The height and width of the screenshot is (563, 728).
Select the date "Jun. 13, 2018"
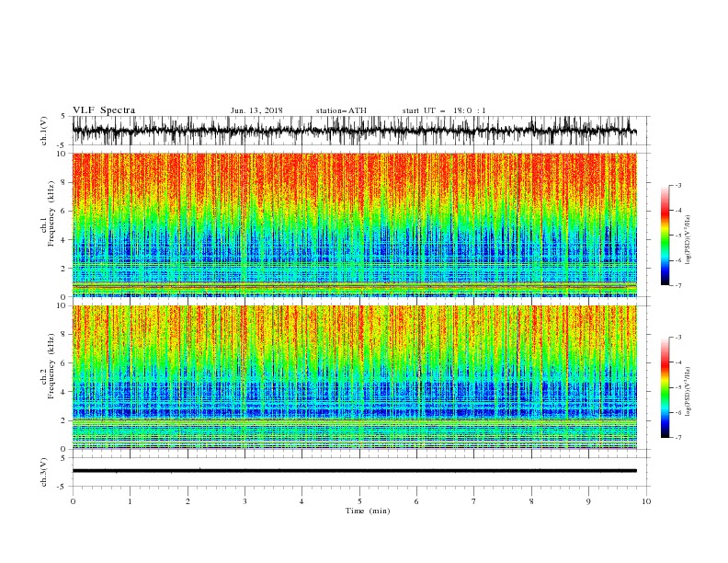click(256, 110)
